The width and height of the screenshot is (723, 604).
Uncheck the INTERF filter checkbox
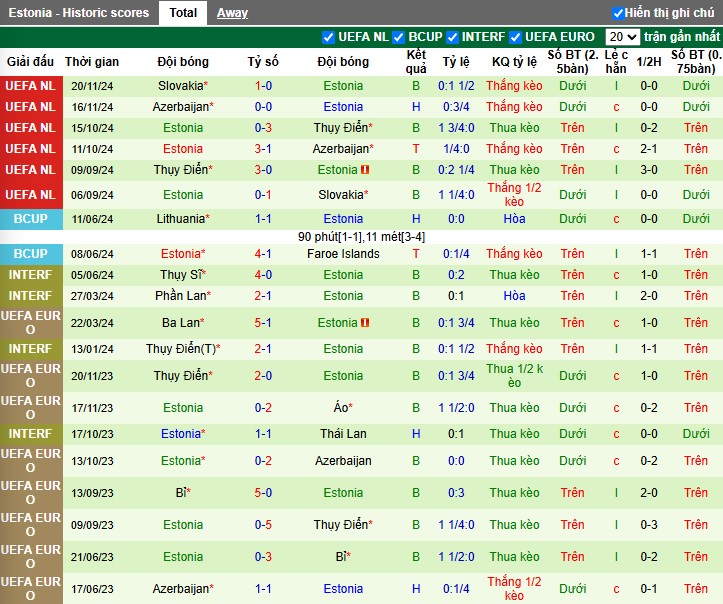pyautogui.click(x=452, y=37)
